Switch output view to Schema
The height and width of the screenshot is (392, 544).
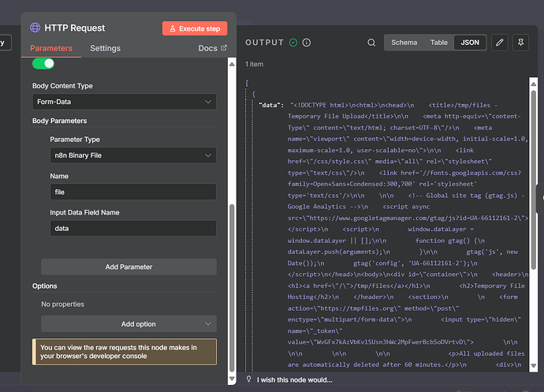(x=404, y=43)
